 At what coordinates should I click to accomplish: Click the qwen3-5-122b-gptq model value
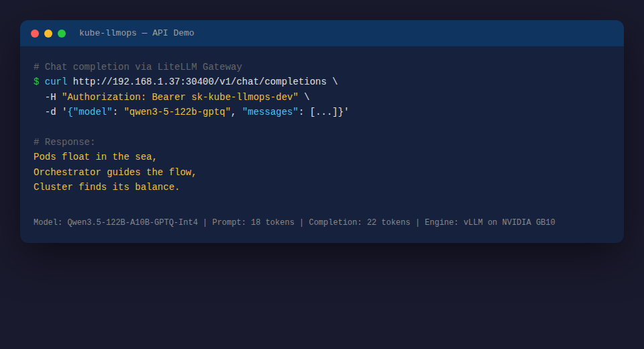[x=177, y=112]
